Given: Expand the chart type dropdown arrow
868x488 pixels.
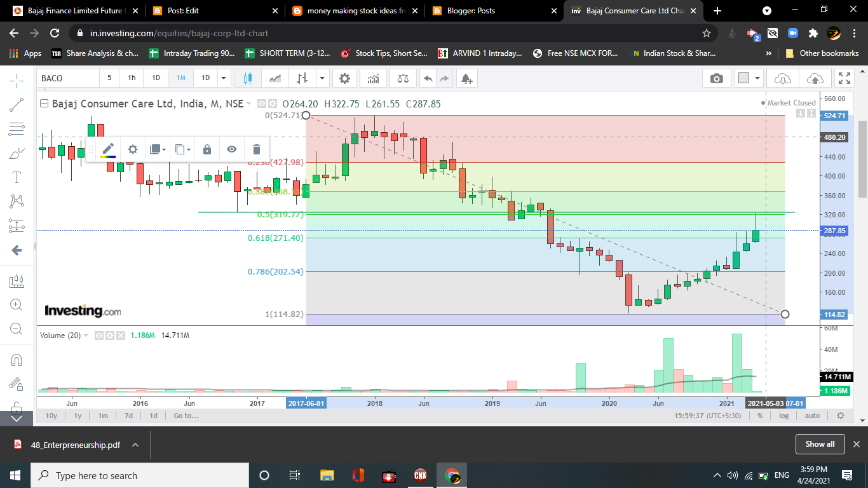Looking at the screenshot, I should (323, 78).
